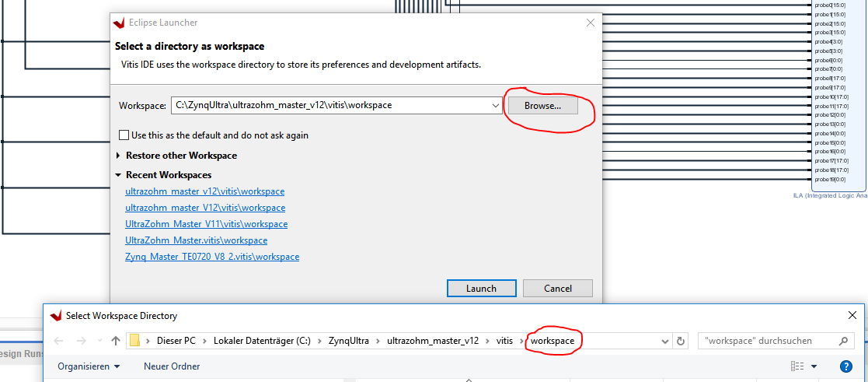Image resolution: width=868 pixels, height=382 pixels.
Task: Select the Zynq_Master_TE0720_V8_2 workspace link
Action: click(x=211, y=257)
